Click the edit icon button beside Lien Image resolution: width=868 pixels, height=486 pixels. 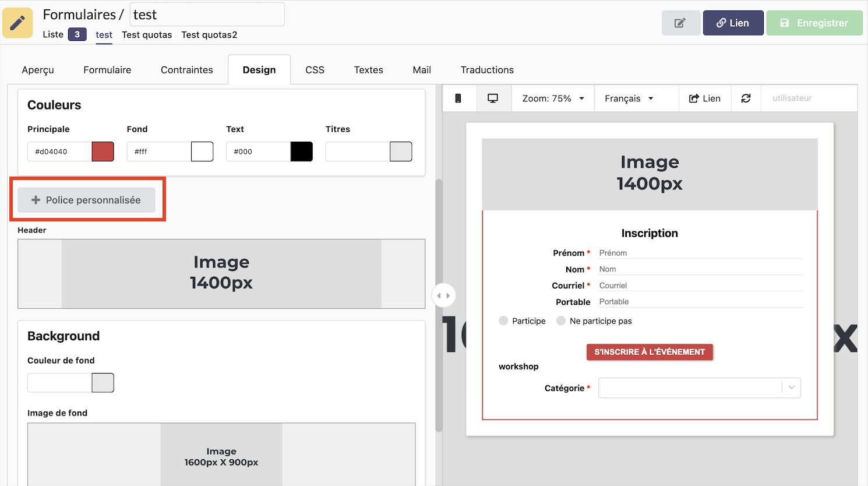[680, 23]
